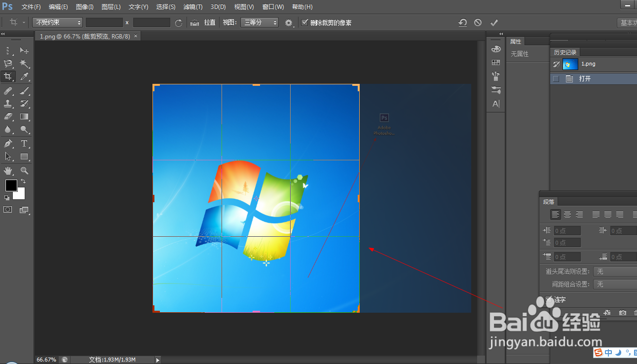637x364 pixels.
Task: Choose center text alignment in Paragraph panel
Action: 568,215
